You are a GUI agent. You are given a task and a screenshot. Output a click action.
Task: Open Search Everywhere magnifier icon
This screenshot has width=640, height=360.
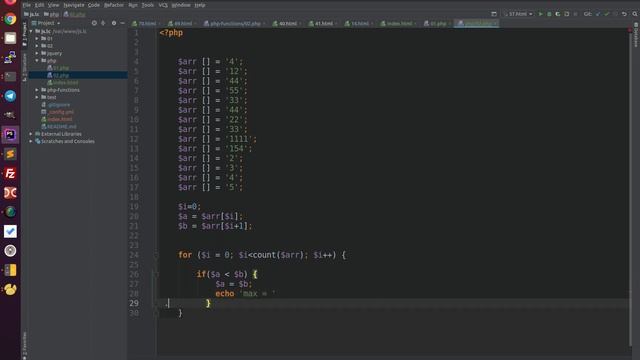pyautogui.click(x=635, y=14)
